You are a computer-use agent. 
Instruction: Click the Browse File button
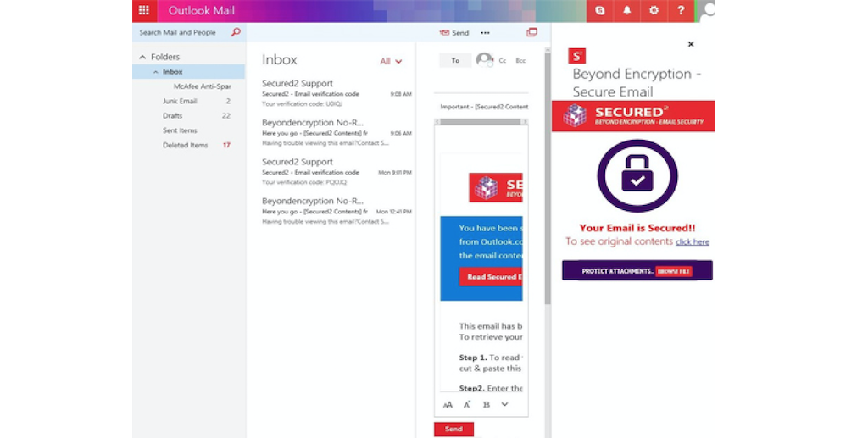674,272
